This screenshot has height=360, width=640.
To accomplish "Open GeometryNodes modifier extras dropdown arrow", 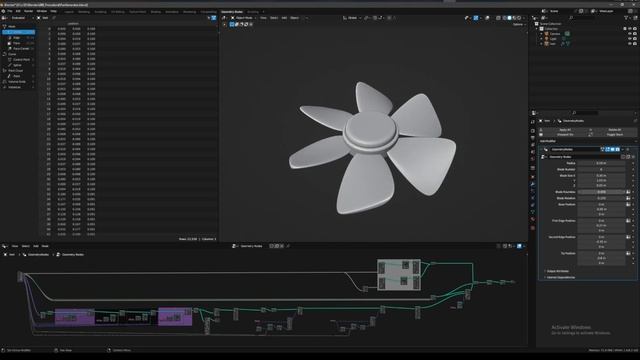I will 623,149.
